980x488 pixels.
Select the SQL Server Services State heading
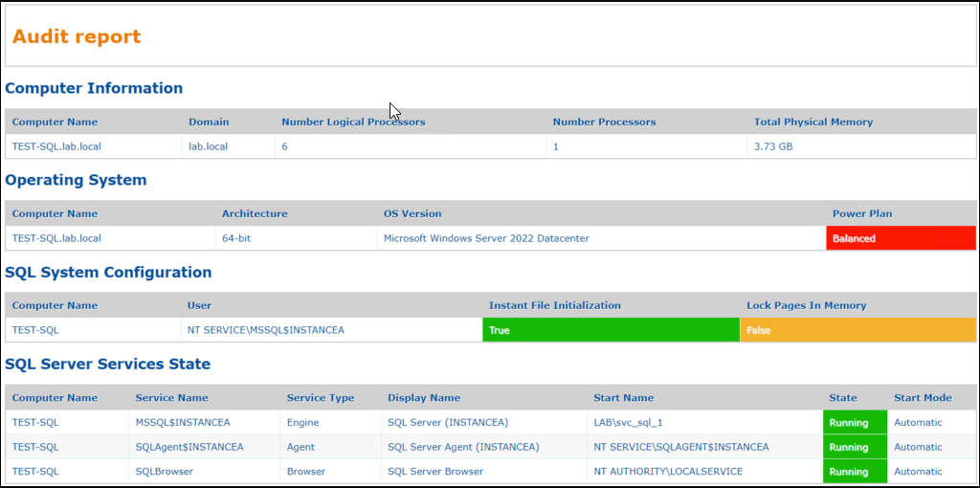[x=107, y=364]
